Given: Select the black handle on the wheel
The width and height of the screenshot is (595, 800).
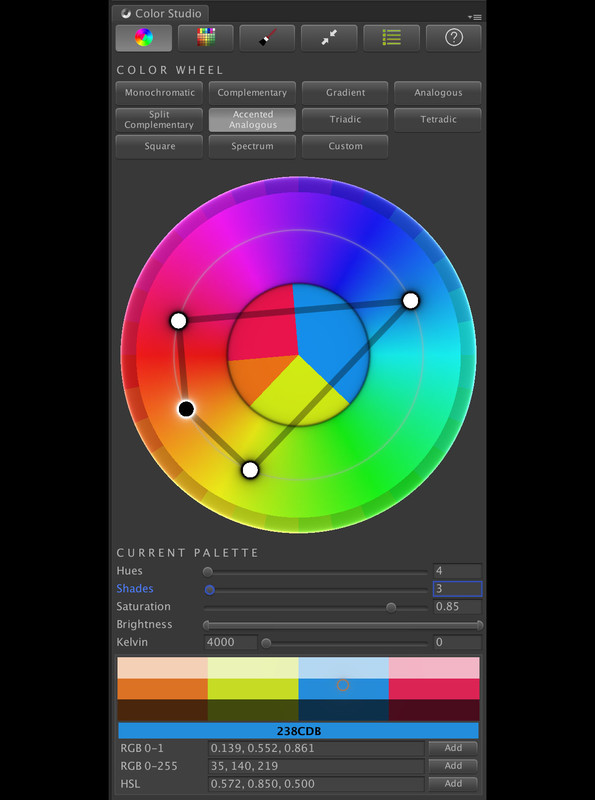Looking at the screenshot, I should [186, 409].
